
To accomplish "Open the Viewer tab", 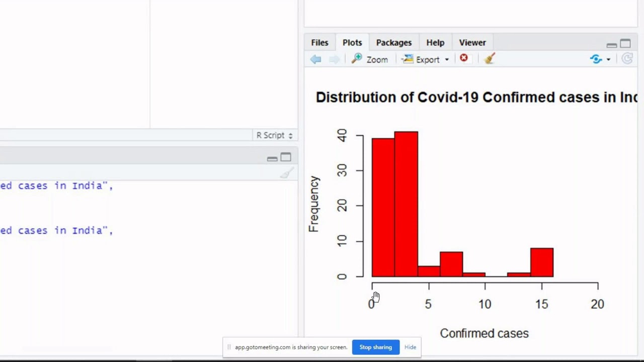I will coord(472,43).
